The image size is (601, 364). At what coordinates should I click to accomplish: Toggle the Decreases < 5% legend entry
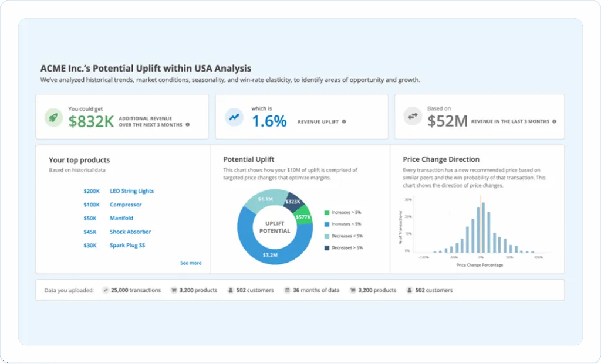coord(343,236)
